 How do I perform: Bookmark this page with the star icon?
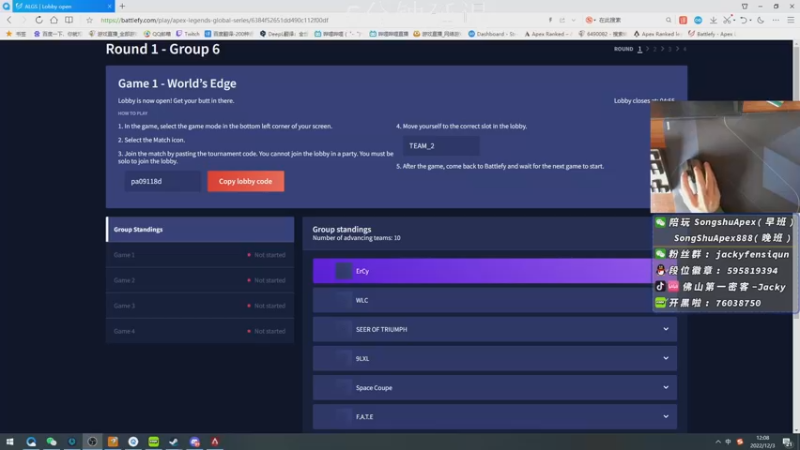(89, 20)
